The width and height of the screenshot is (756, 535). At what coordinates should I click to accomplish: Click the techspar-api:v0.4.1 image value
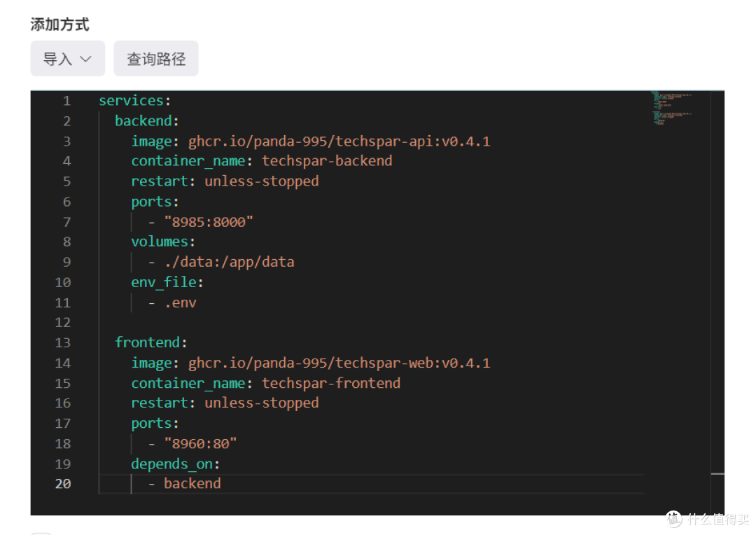click(x=339, y=141)
